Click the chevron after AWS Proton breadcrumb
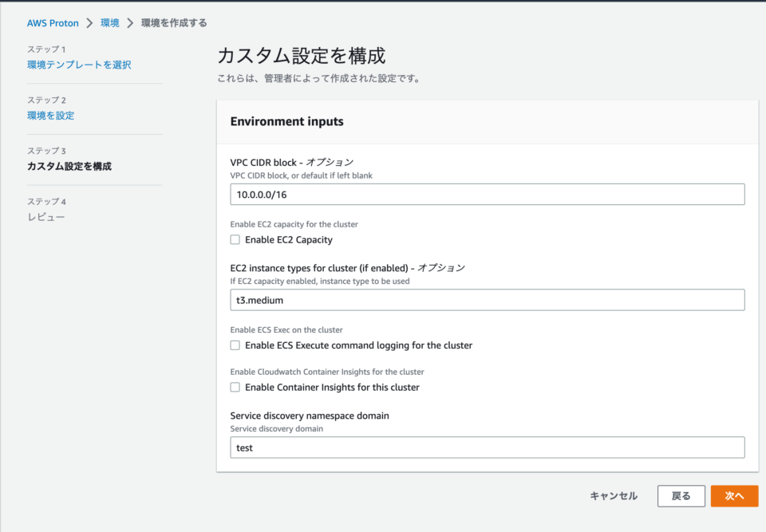 point(89,23)
